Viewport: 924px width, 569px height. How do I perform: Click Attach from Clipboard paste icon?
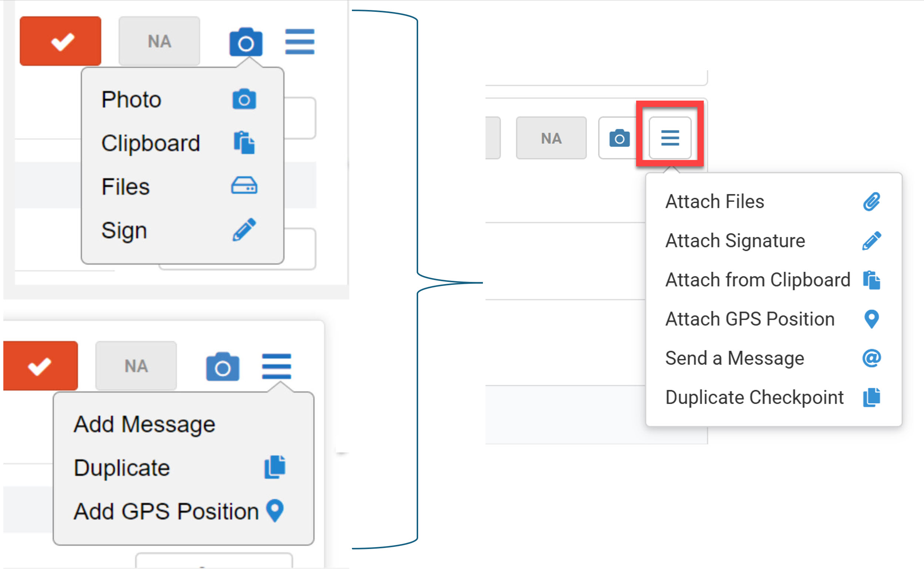point(872,280)
